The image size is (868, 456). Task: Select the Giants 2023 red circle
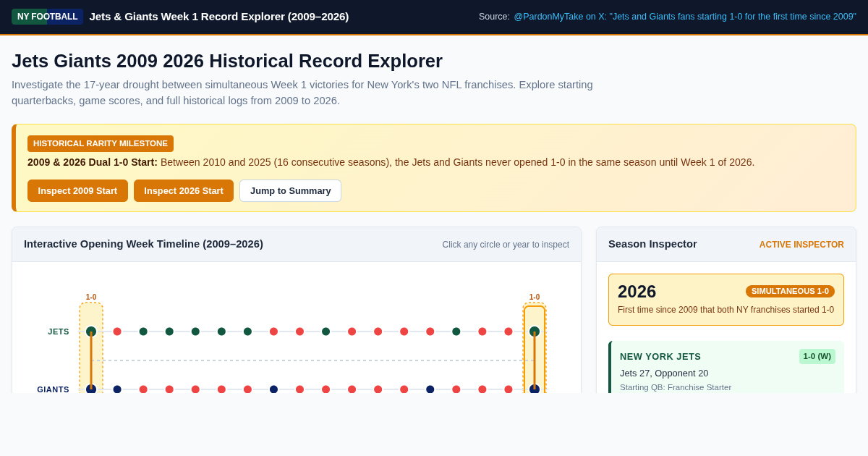(x=456, y=389)
